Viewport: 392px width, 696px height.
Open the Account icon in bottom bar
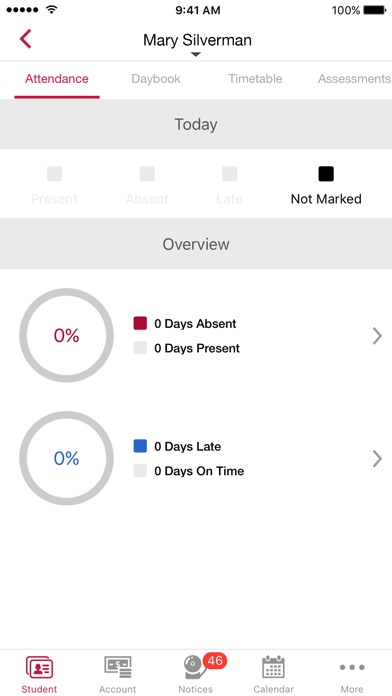tap(118, 668)
